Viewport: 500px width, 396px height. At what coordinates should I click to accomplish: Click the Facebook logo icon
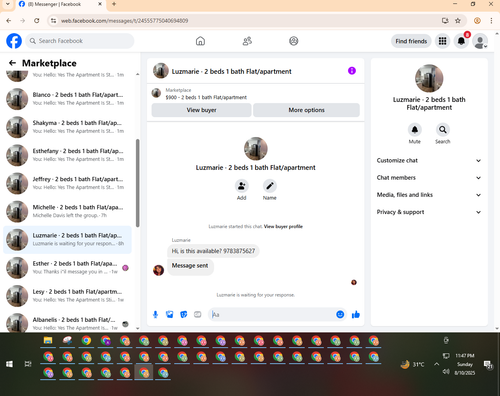pos(14,41)
